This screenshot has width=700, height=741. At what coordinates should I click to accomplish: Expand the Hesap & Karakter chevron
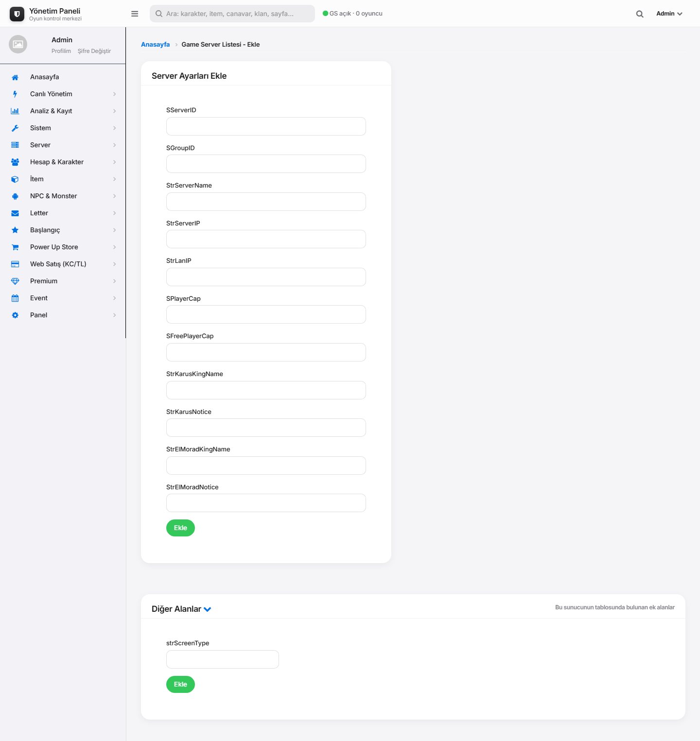tap(115, 162)
